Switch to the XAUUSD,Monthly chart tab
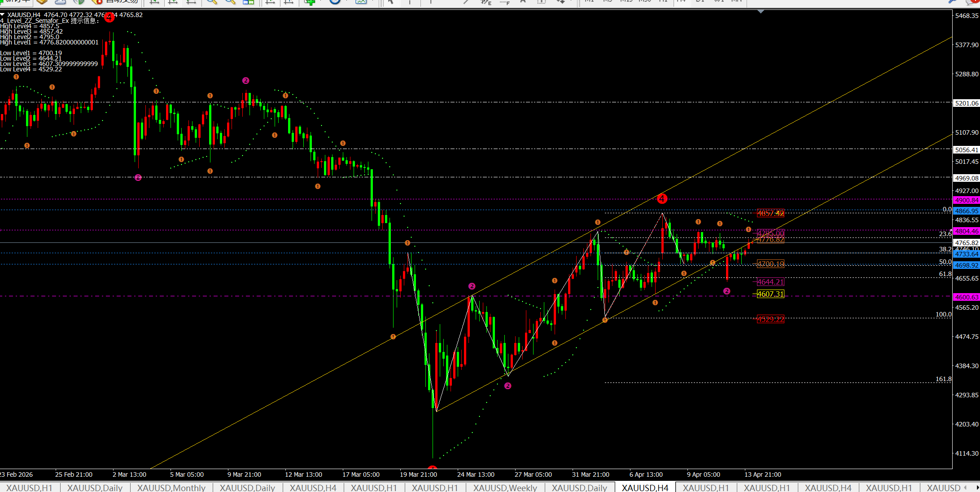 pyautogui.click(x=171, y=488)
